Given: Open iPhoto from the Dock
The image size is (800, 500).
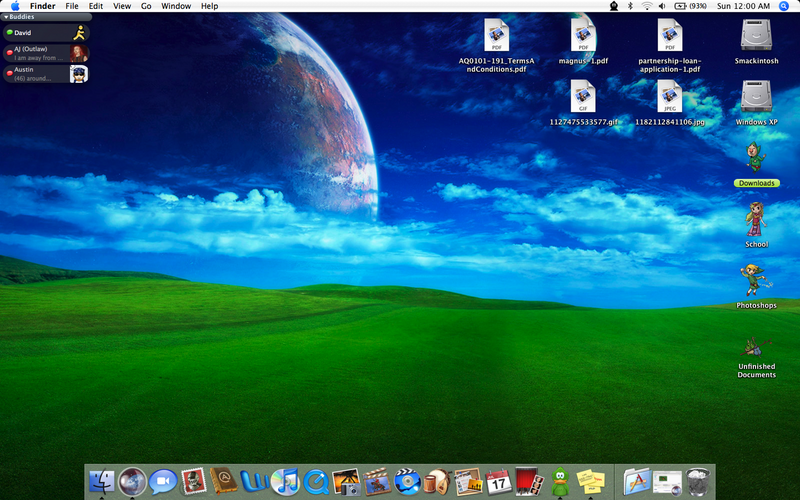Looking at the screenshot, I should 346,482.
